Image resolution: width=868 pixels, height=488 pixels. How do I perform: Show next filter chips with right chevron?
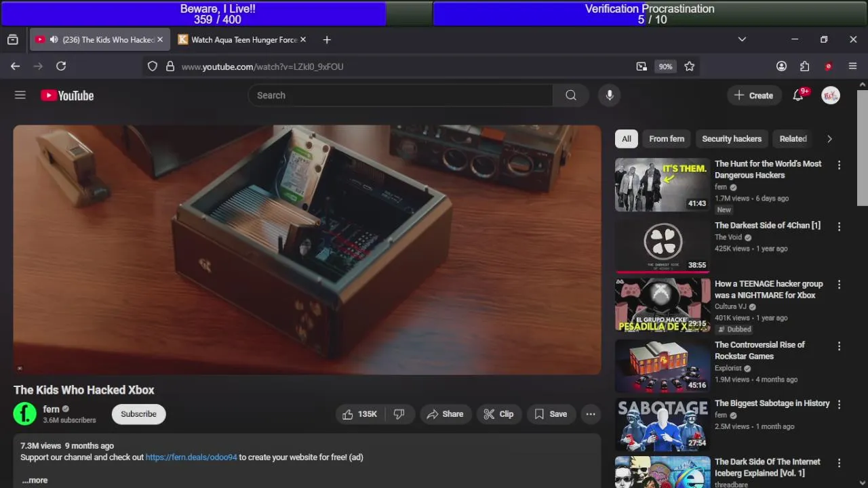coord(829,139)
